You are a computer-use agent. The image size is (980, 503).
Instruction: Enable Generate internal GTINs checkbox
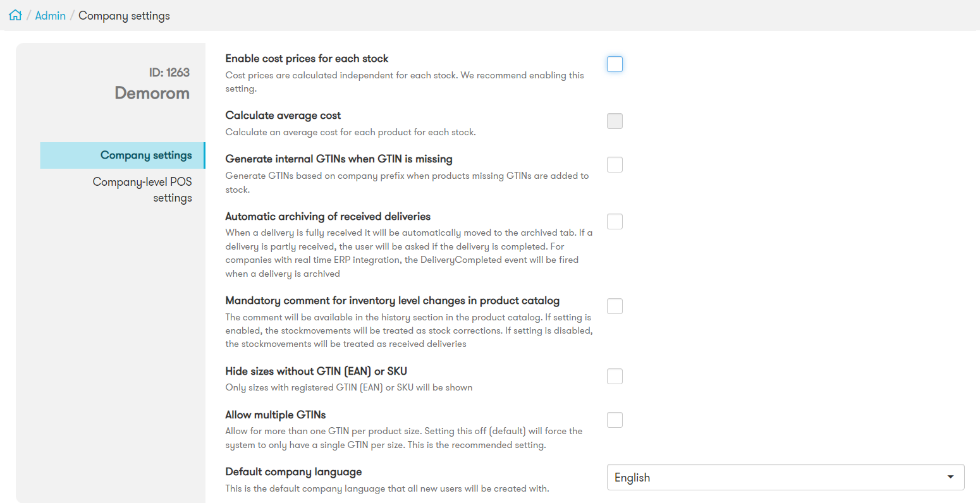pos(615,164)
